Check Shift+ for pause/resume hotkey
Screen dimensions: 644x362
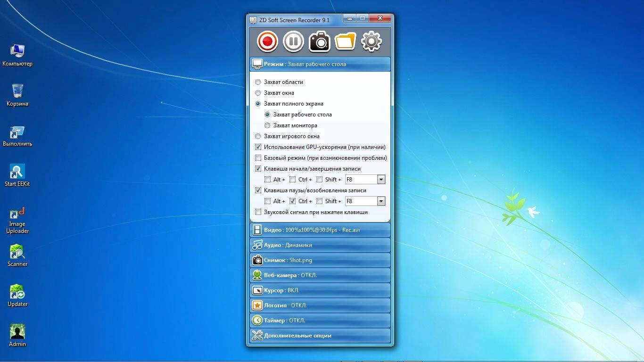[319, 201]
